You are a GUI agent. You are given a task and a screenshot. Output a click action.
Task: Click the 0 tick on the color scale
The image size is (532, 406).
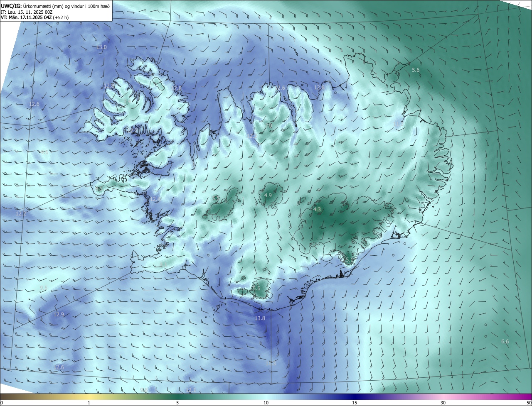pos(2,403)
